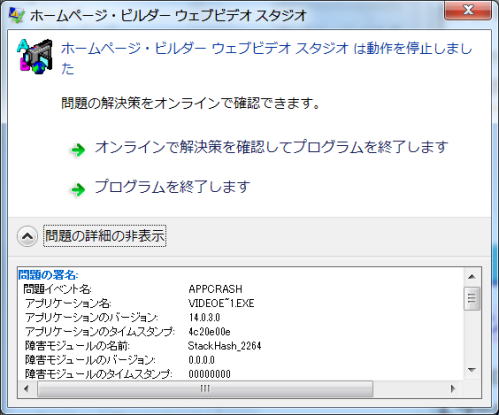Image resolution: width=499 pixels, height=415 pixels.
Task: Close the crash dialog window
Action: tap(468, 10)
